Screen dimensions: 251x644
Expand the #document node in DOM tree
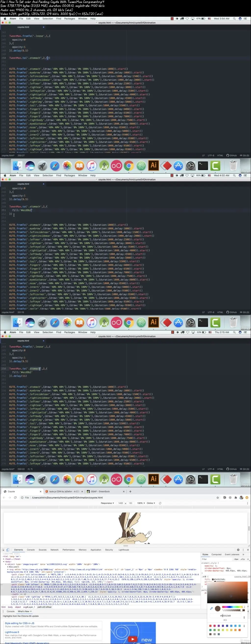click(x=8, y=567)
